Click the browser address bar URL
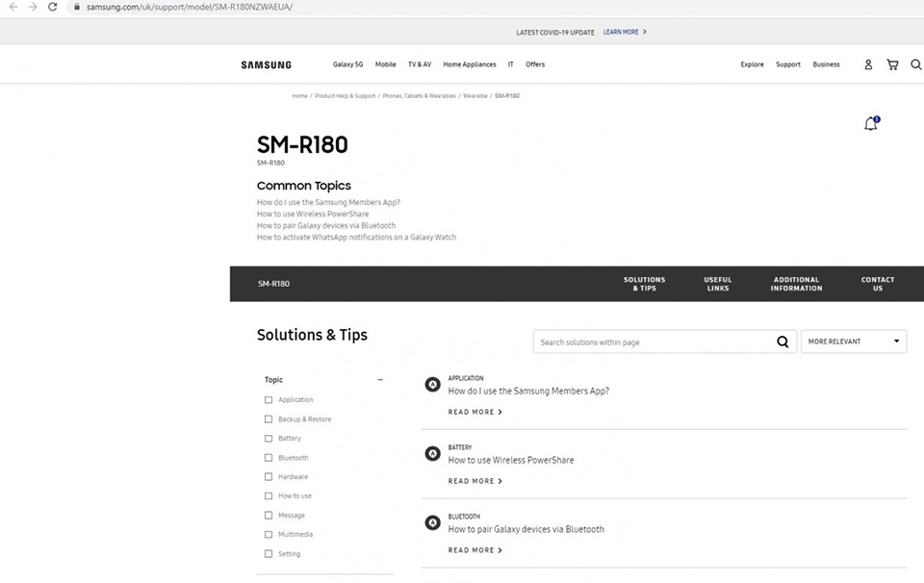This screenshot has height=583, width=924. [190, 7]
